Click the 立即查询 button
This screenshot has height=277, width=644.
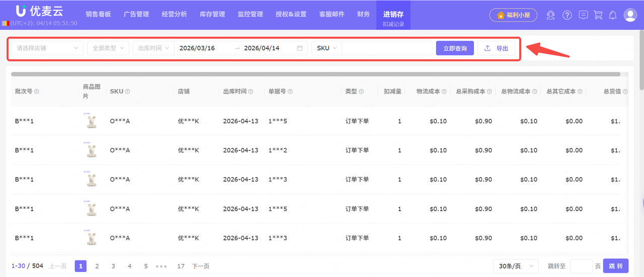click(455, 48)
